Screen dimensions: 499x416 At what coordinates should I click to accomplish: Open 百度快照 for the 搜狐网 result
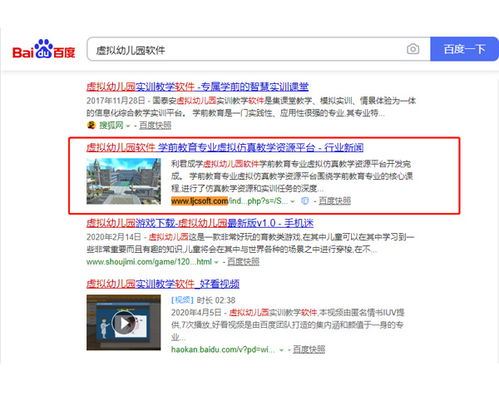click(x=155, y=125)
